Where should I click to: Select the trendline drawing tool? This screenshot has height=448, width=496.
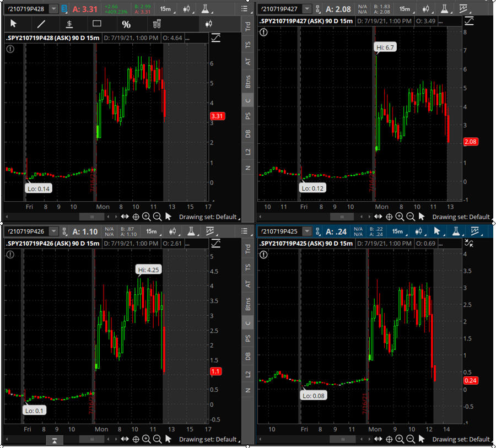(41, 24)
